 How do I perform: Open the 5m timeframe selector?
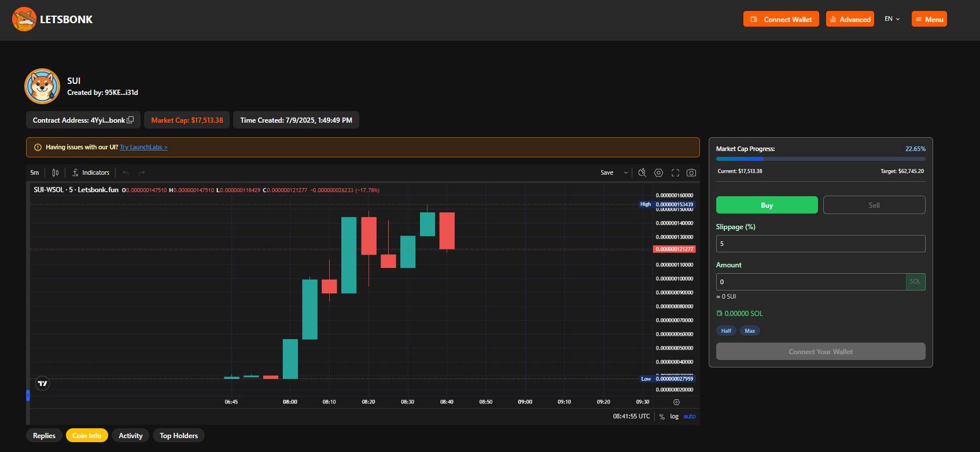[x=35, y=172]
